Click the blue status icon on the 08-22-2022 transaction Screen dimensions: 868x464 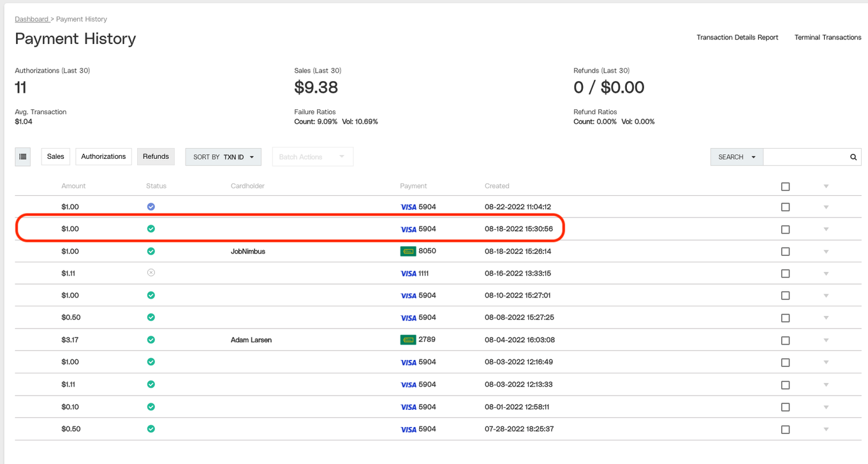151,206
